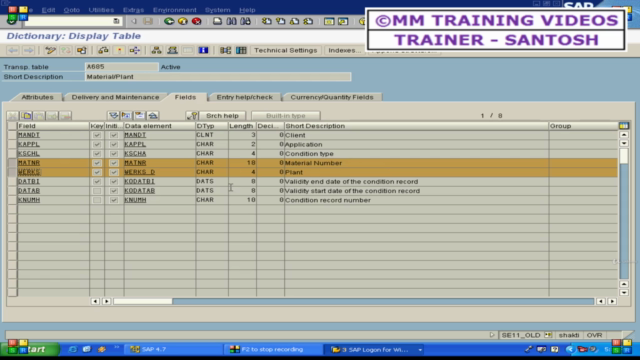Viewport: 640px width, 360px height.
Task: Open the MATNR data element link
Action: click(135, 163)
